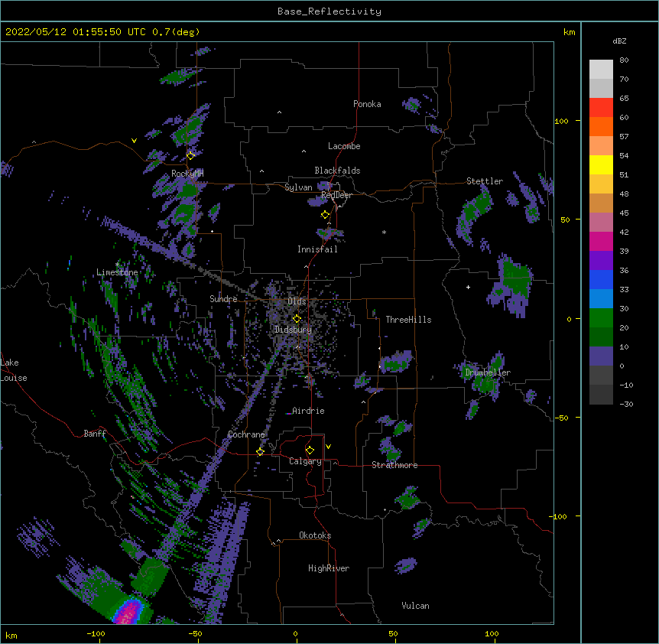
Task: Select the magenta legend swatch
Action: tap(601, 241)
